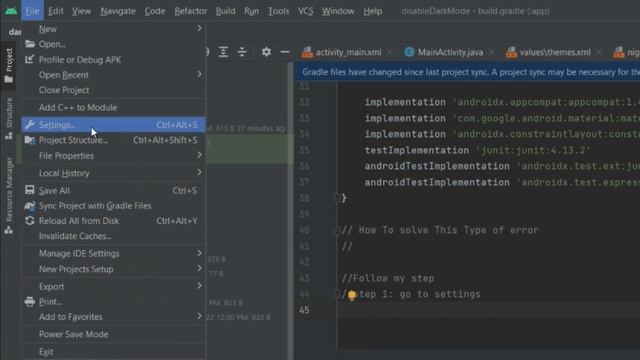Image resolution: width=640 pixels, height=360 pixels.
Task: Collapse the code fold marker at line 38
Action: click(337, 198)
